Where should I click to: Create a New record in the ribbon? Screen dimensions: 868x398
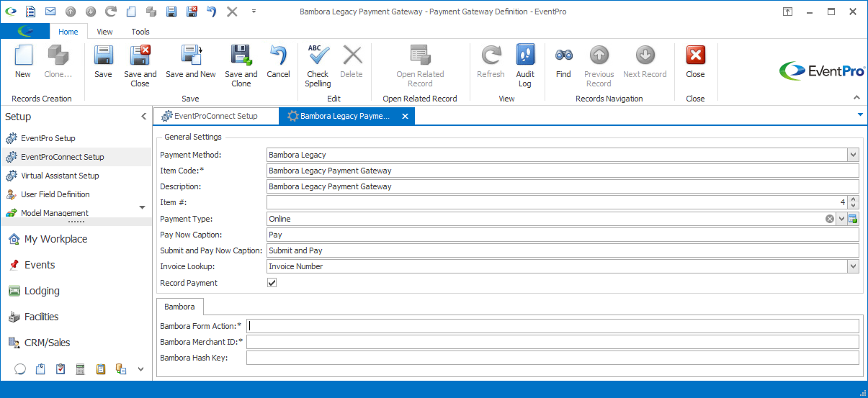(23, 62)
